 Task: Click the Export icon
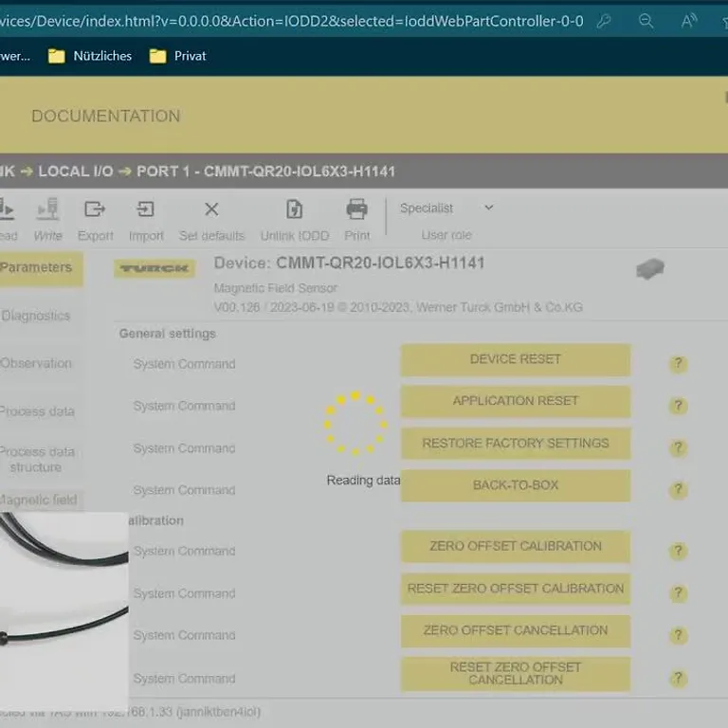pos(95,209)
